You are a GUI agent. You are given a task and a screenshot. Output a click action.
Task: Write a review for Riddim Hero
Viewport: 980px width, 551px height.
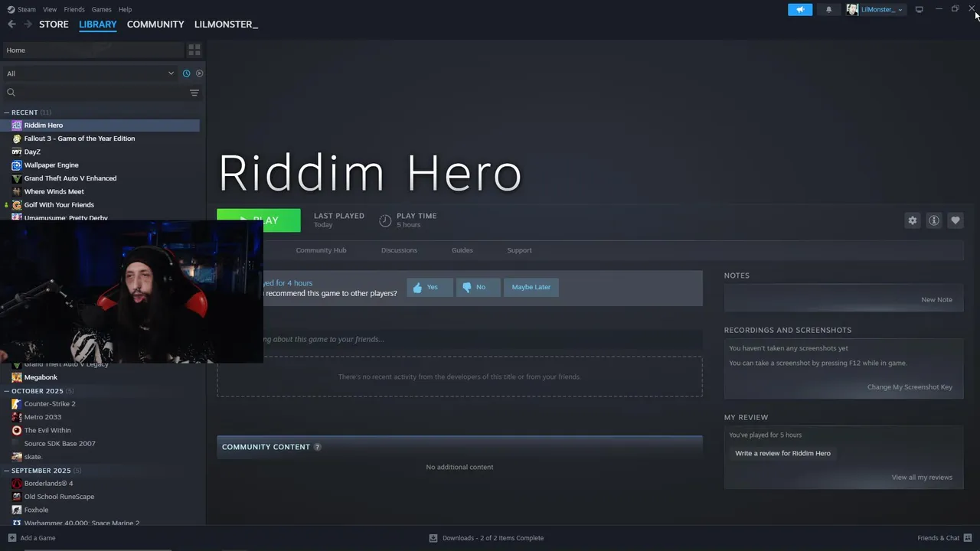coord(782,454)
